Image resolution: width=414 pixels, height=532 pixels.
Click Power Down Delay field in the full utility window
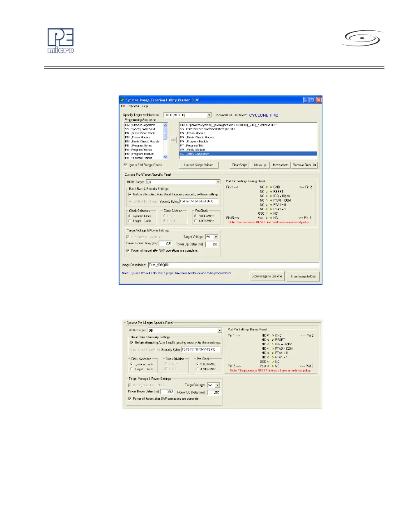(x=166, y=243)
